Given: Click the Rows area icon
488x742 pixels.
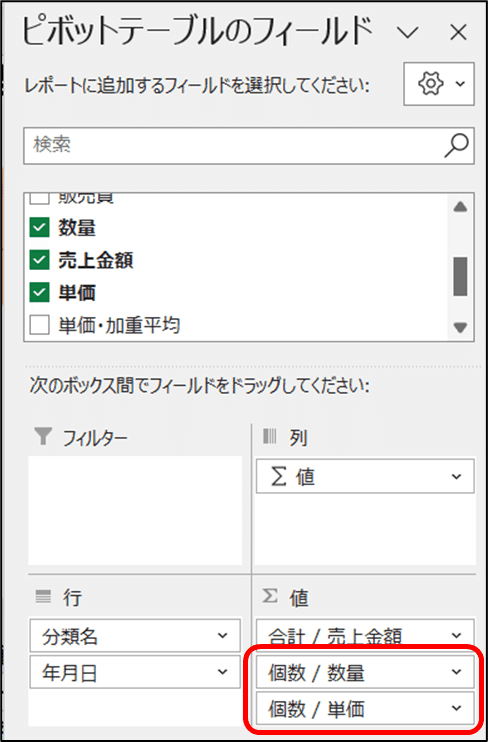Looking at the screenshot, I should point(43,597).
